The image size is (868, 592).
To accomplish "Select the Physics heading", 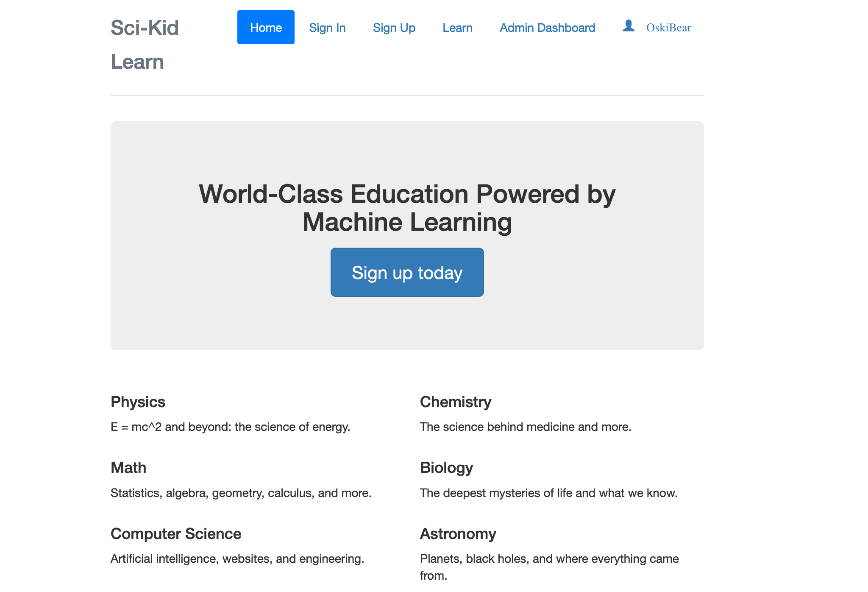I will [x=138, y=402].
